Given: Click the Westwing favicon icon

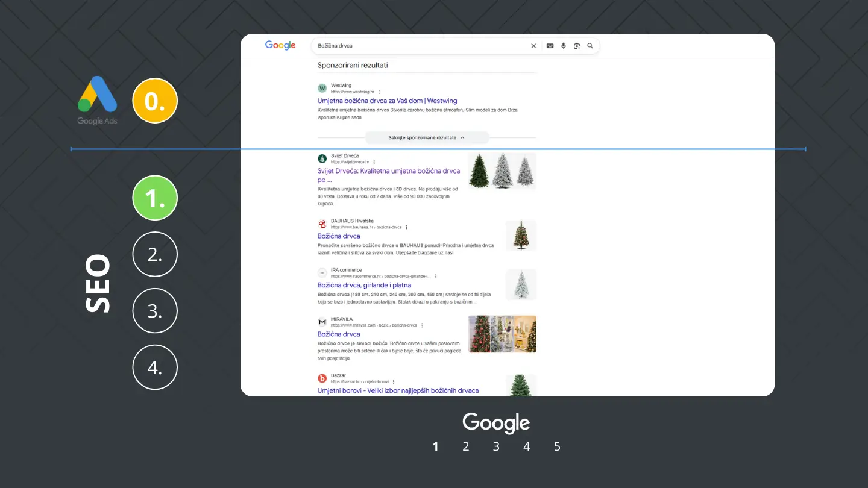Looking at the screenshot, I should 322,89.
